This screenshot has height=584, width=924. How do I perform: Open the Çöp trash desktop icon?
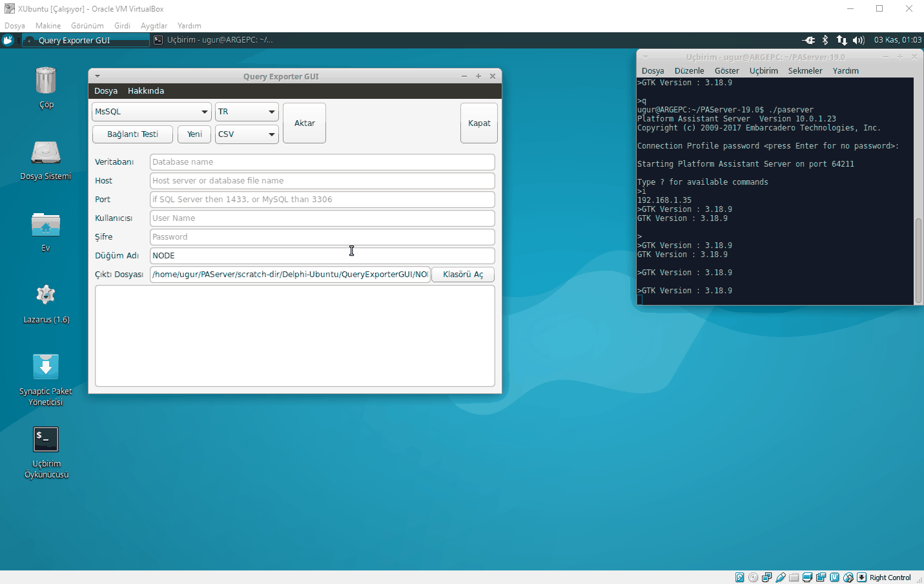(x=46, y=81)
